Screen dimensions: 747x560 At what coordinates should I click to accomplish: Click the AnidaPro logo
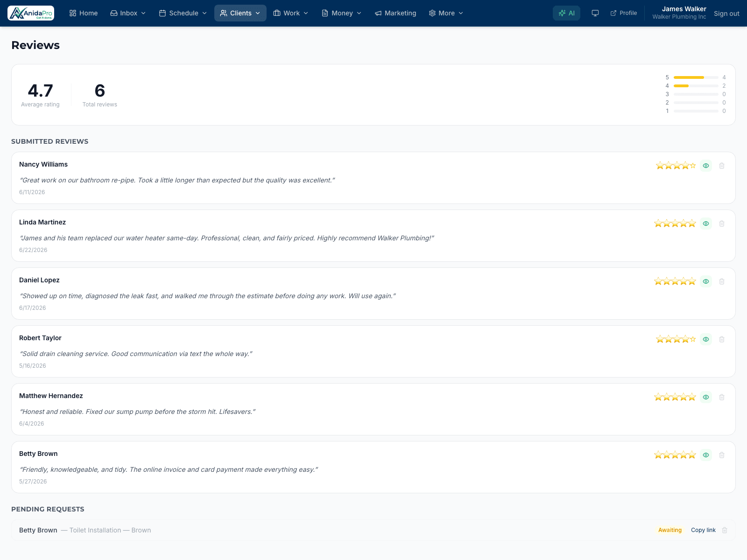(x=31, y=13)
